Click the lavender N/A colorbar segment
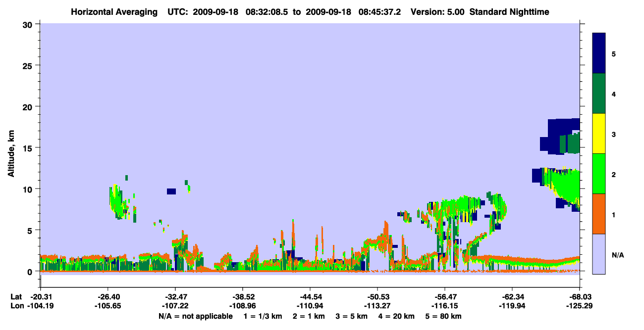The height and width of the screenshot is (330, 644). tap(599, 254)
